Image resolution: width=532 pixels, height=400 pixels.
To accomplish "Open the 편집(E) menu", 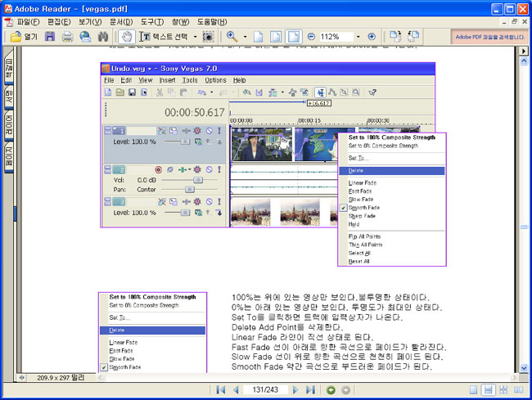I will pos(59,22).
